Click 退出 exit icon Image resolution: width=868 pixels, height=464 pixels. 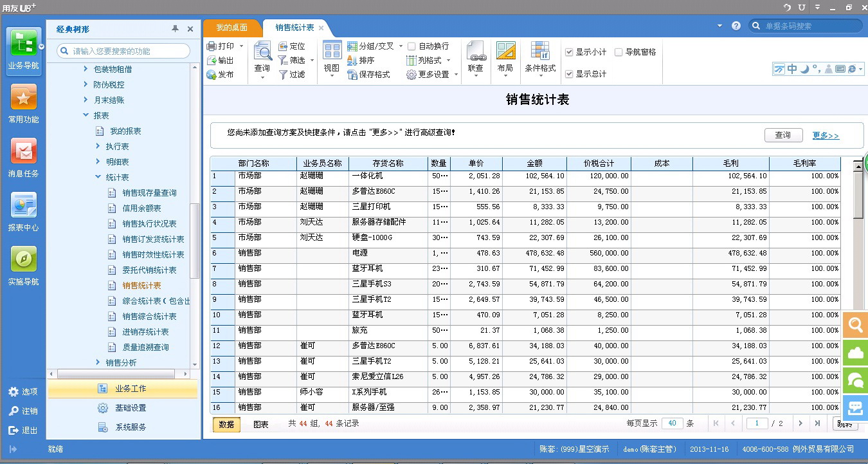point(14,431)
